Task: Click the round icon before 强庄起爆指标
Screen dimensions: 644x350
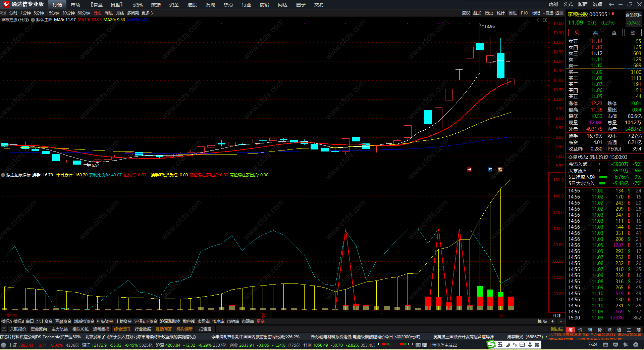Action: point(3,175)
